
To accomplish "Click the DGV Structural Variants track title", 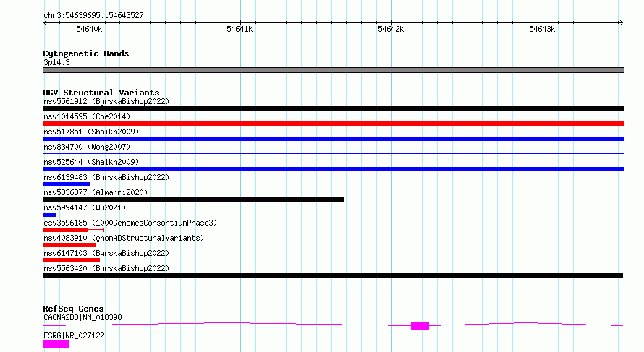I will pyautogui.click(x=101, y=93).
